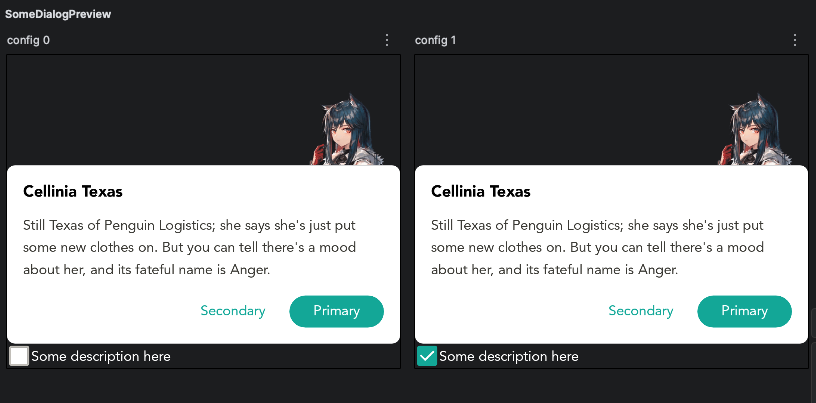Open config 0 three-dot options menu
This screenshot has height=403, width=816.
[x=387, y=40]
